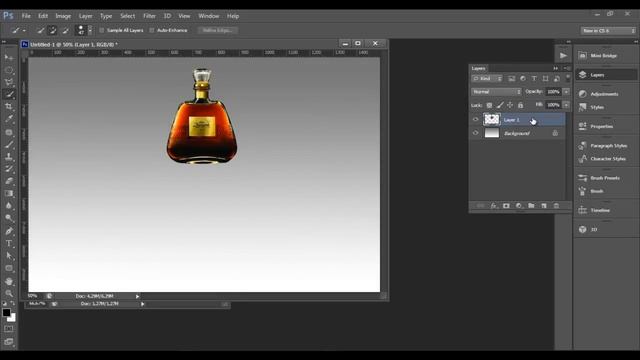Create new fill or adjustment layer

pyautogui.click(x=519, y=206)
